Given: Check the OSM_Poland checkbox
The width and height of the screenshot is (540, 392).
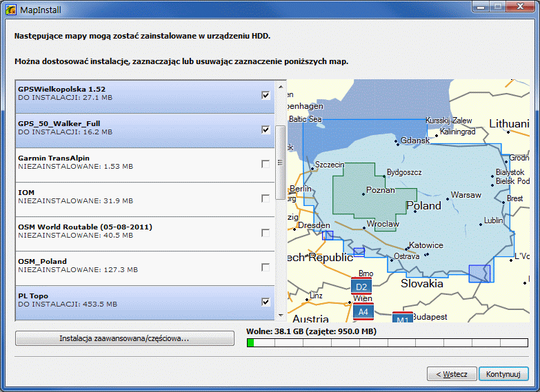Looking at the screenshot, I should (266, 267).
